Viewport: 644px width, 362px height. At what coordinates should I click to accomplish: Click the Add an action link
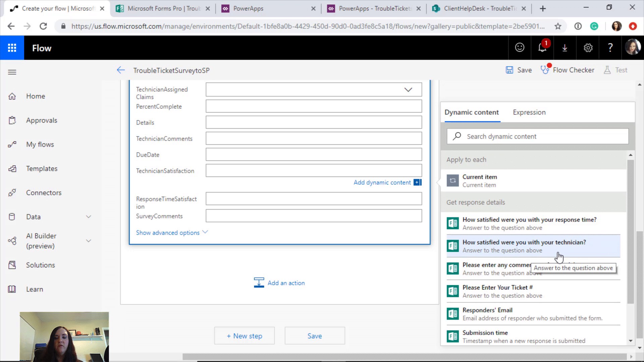click(286, 283)
